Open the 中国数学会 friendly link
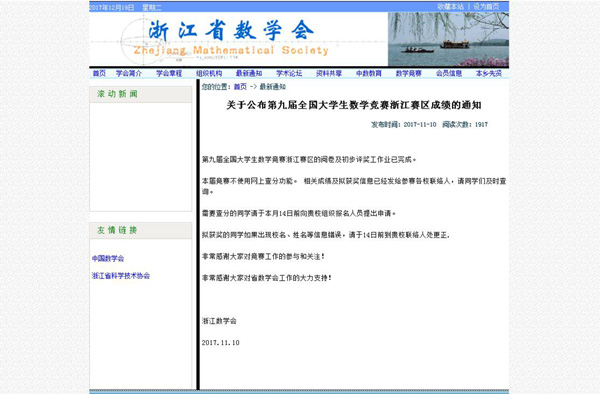 (x=108, y=259)
